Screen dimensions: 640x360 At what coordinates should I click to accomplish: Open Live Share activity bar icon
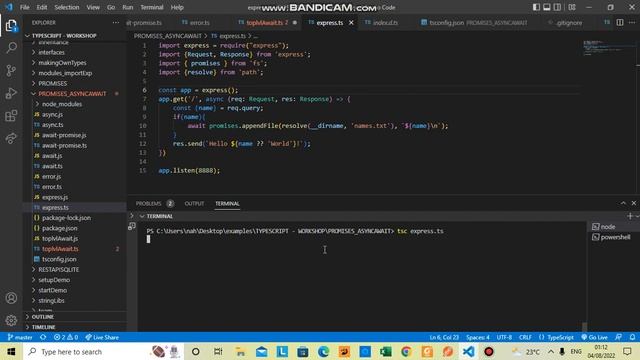pos(11,138)
